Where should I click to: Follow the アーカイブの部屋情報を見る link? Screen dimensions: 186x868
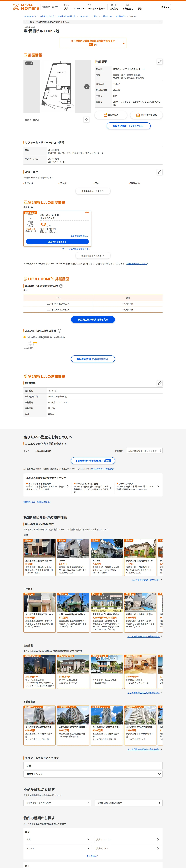76,249
